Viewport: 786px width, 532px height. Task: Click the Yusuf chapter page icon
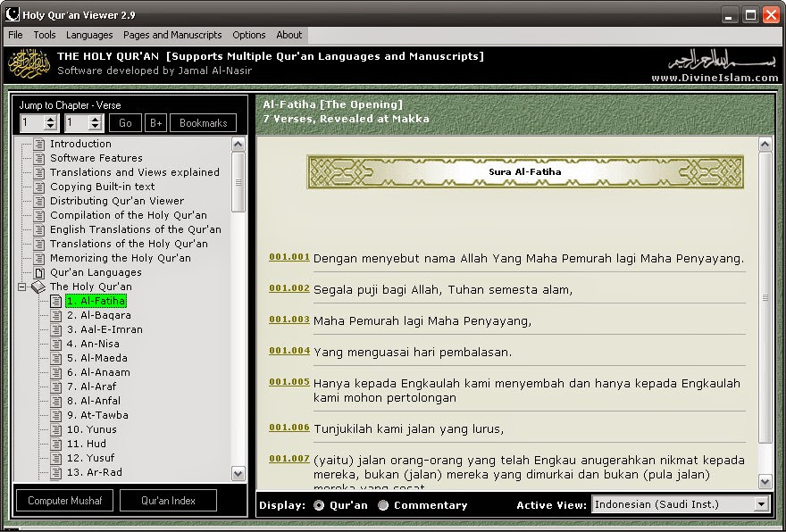[55, 459]
